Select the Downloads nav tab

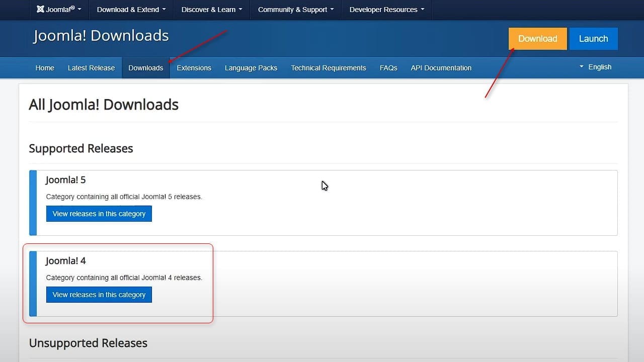pyautogui.click(x=146, y=68)
